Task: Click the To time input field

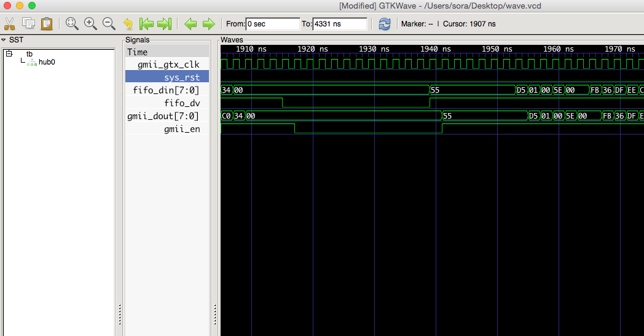Action: (340, 24)
